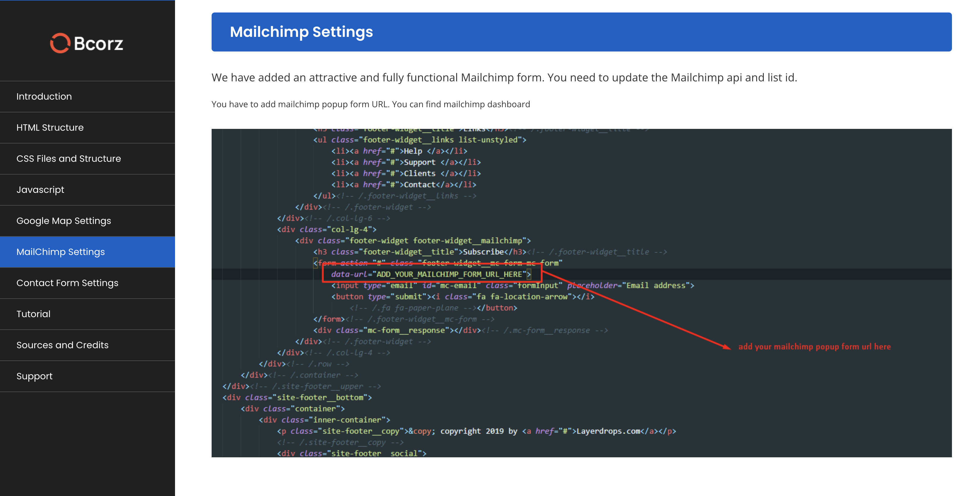Open Google Map Settings
Image resolution: width=980 pixels, height=496 pixels.
(88, 221)
